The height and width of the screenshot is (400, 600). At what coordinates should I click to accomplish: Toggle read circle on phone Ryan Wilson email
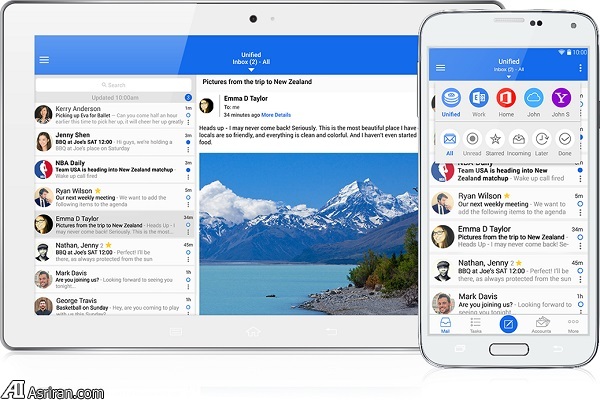[x=579, y=205]
